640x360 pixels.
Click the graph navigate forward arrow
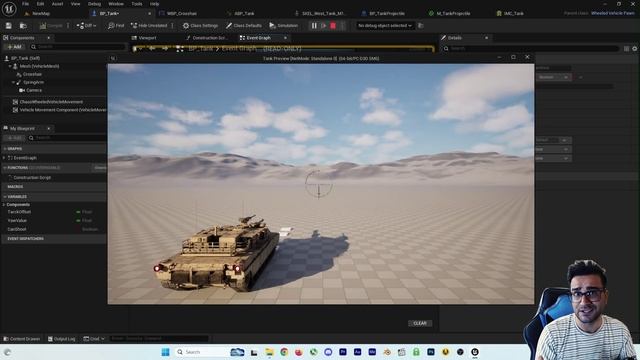165,49
